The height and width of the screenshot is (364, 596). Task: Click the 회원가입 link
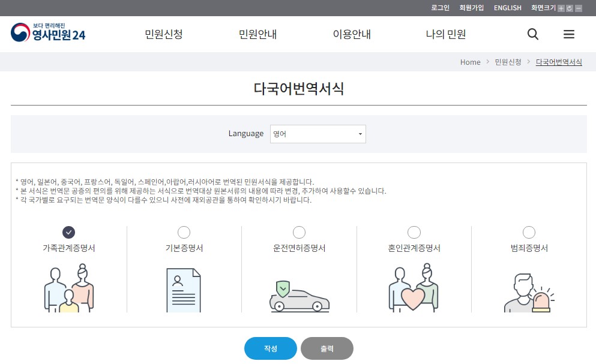click(x=471, y=8)
